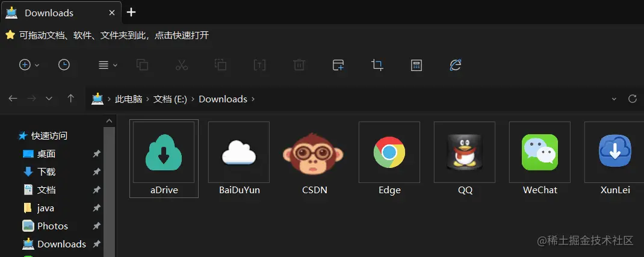Viewport: 644px width, 257px height.
Task: Open recent locations dropdown chevron
Action: [49, 99]
